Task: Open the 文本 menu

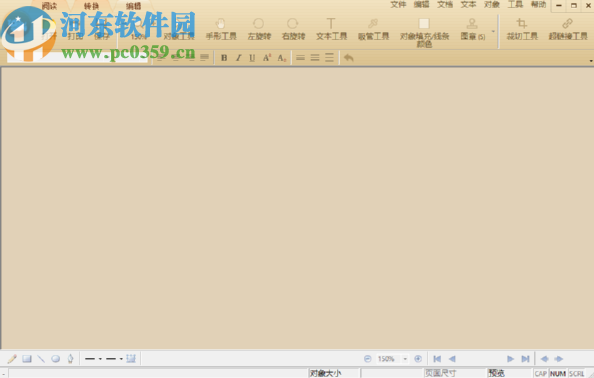Action: tap(468, 5)
